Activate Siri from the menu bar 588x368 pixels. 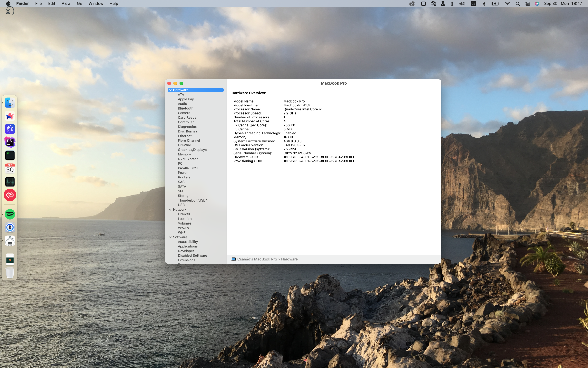click(x=537, y=4)
